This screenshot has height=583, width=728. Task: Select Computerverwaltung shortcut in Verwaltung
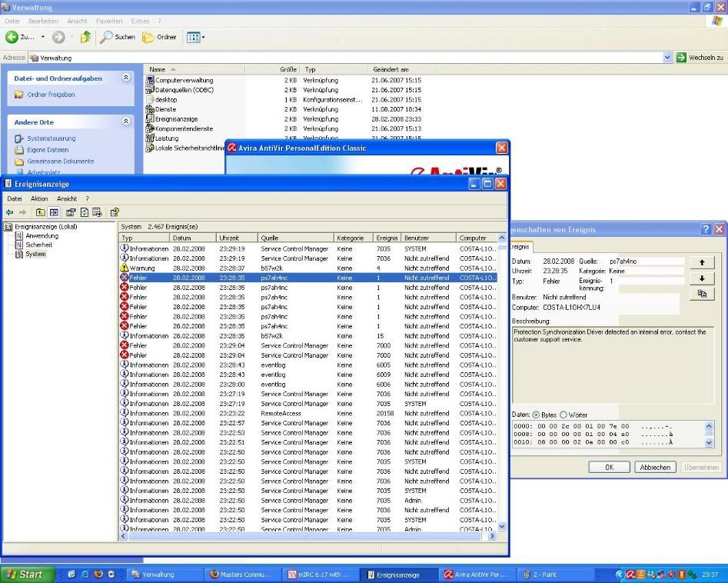pyautogui.click(x=179, y=80)
